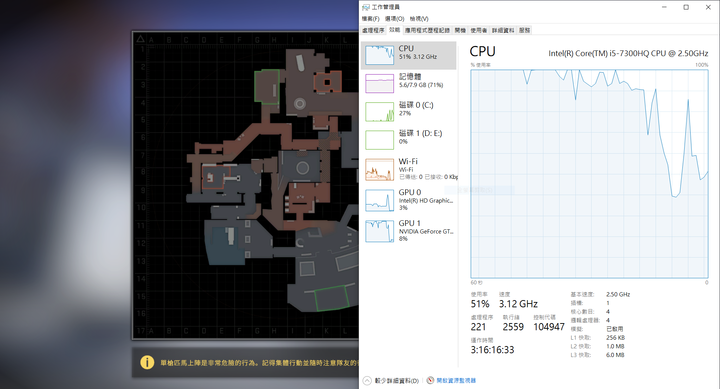Click the 已啟用 virtualization status value

614,329
